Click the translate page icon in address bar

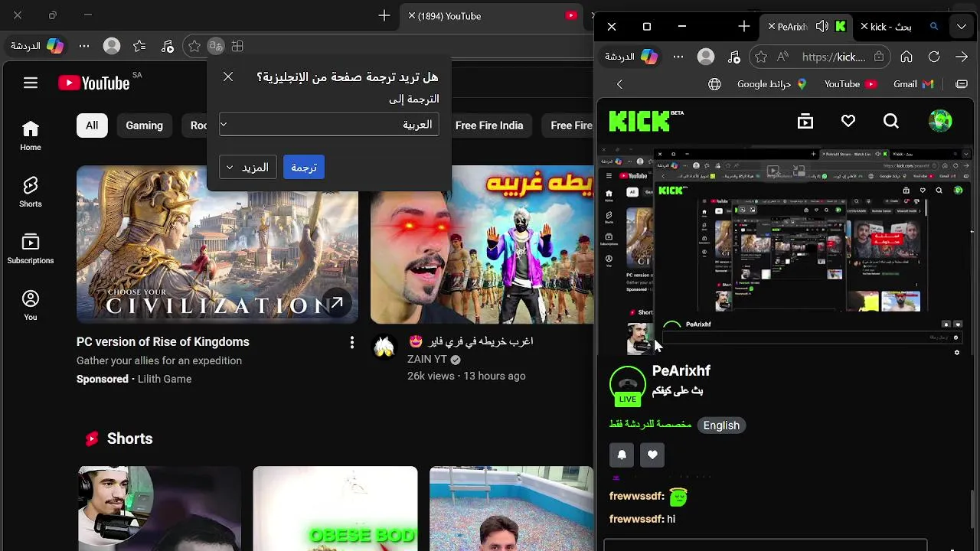(x=216, y=47)
